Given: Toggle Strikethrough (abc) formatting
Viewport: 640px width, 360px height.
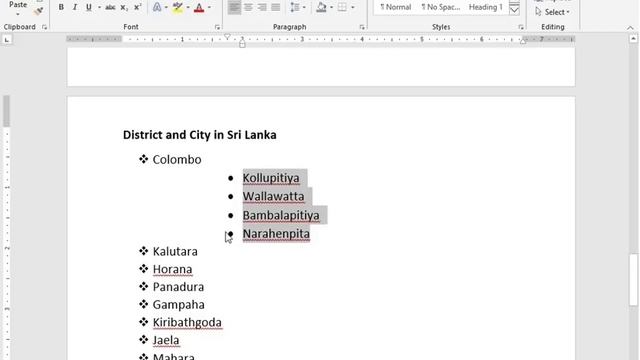Looking at the screenshot, I should click(x=110, y=7).
